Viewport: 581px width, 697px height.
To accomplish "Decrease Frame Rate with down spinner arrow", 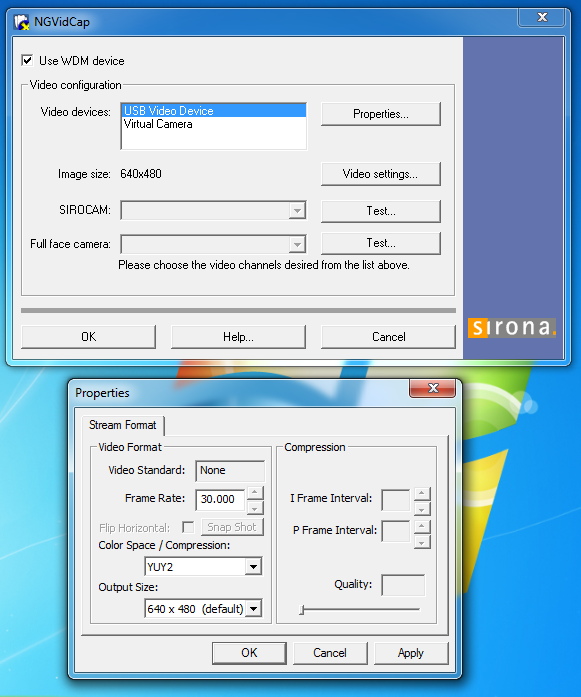I will [x=254, y=508].
